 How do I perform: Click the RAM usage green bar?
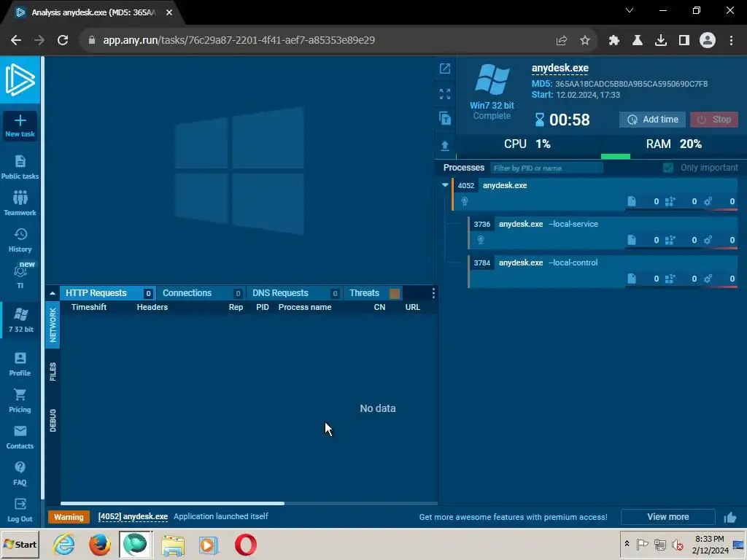coord(616,156)
